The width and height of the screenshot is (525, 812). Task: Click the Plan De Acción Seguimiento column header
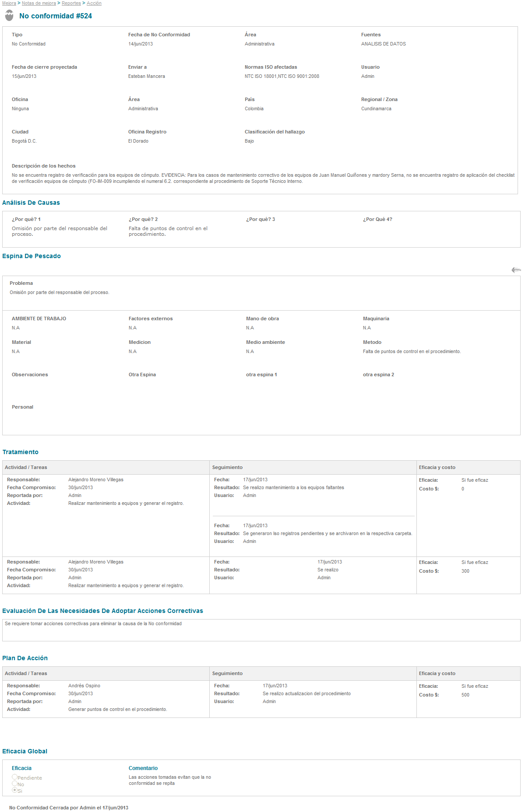click(227, 673)
